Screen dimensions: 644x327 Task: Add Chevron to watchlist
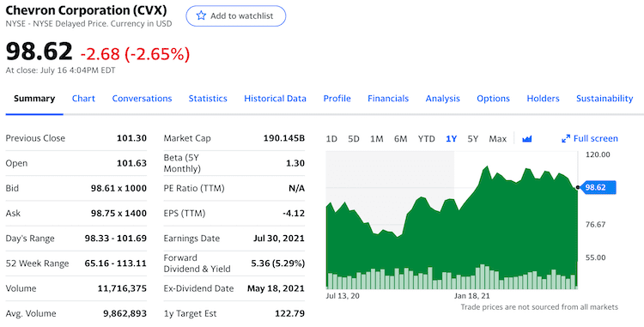click(236, 16)
